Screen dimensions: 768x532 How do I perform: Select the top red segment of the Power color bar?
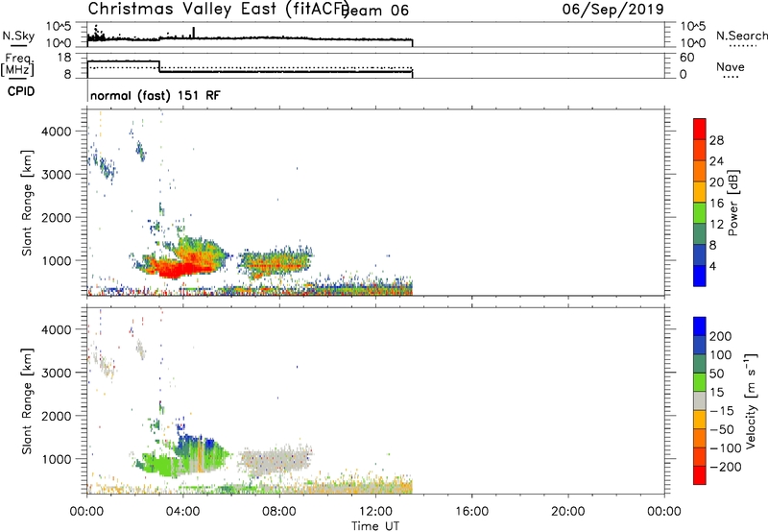coord(700,130)
